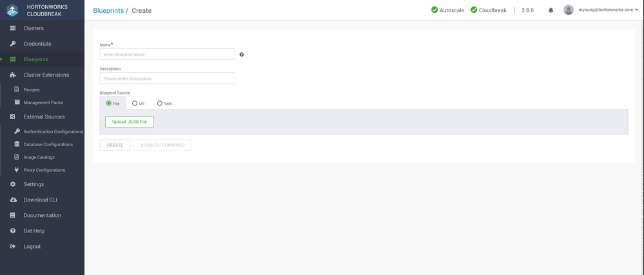Click into the Description text field
644x275 pixels.
pos(167,79)
